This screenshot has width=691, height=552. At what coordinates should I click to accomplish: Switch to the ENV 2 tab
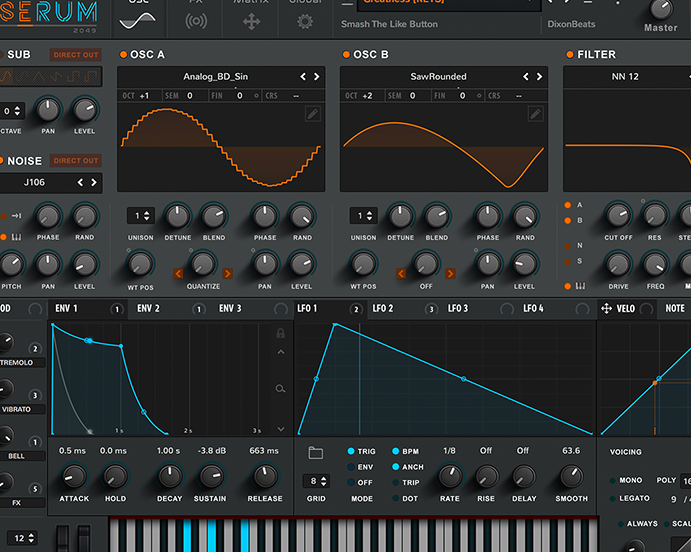coord(148,309)
